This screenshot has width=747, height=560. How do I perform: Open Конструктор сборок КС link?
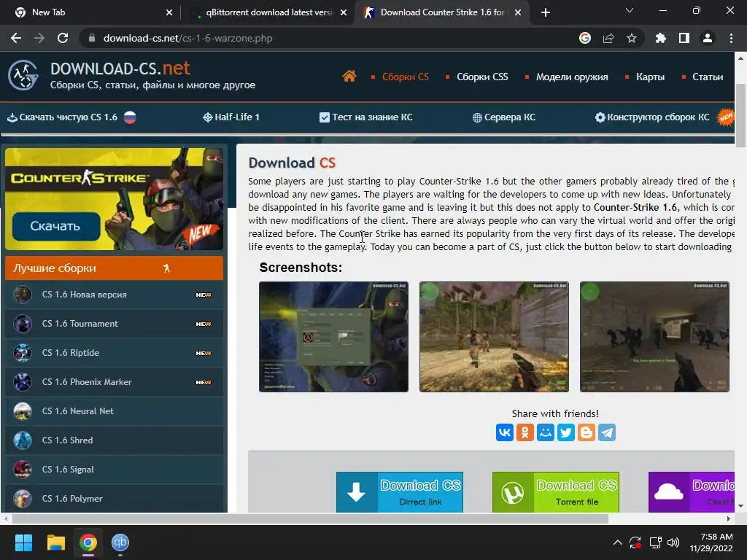click(653, 117)
